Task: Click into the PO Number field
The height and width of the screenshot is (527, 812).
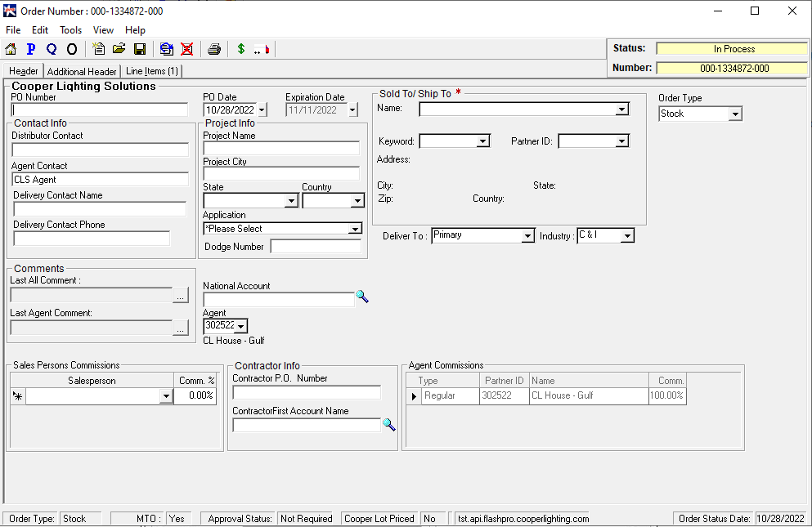Action: click(100, 109)
